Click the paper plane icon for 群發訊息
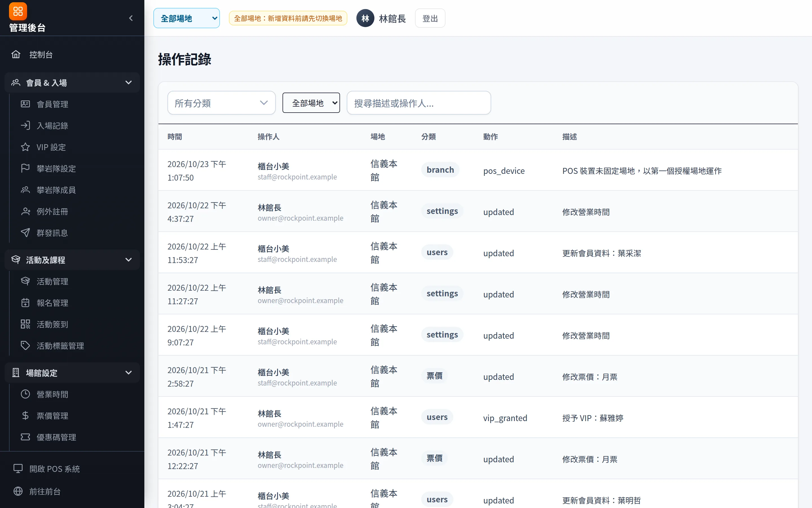The image size is (812, 508). pyautogui.click(x=25, y=233)
